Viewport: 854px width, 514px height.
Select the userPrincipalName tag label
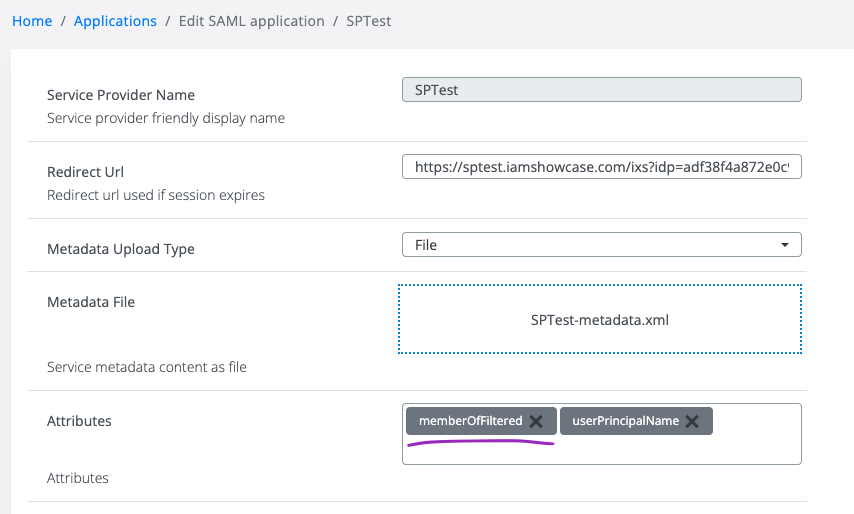point(625,421)
